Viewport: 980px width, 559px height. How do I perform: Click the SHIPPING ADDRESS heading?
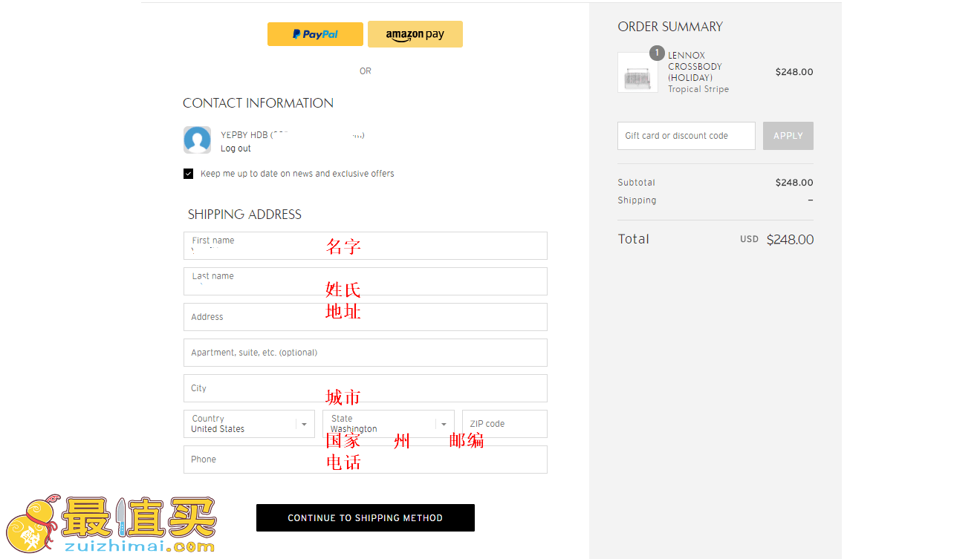244,215
